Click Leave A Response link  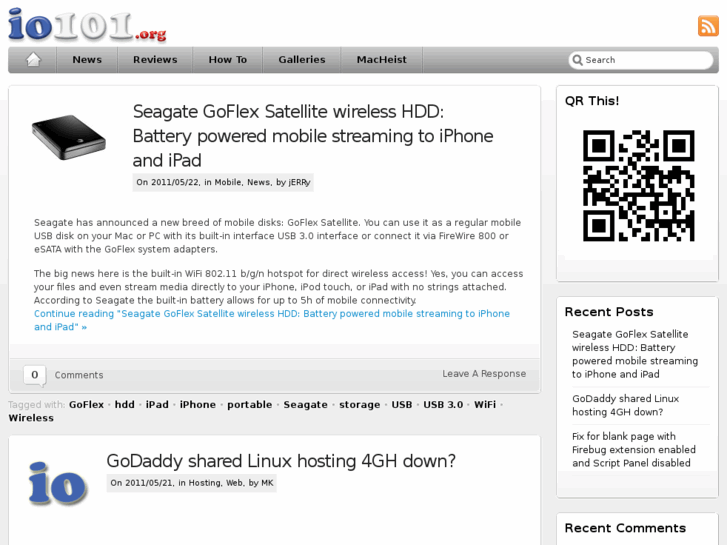[x=484, y=374]
